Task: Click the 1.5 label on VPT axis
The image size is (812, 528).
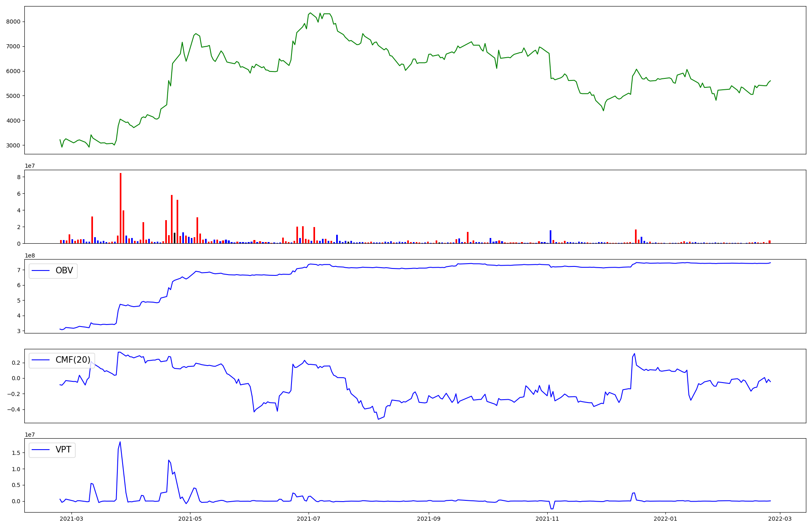Action: (x=15, y=453)
